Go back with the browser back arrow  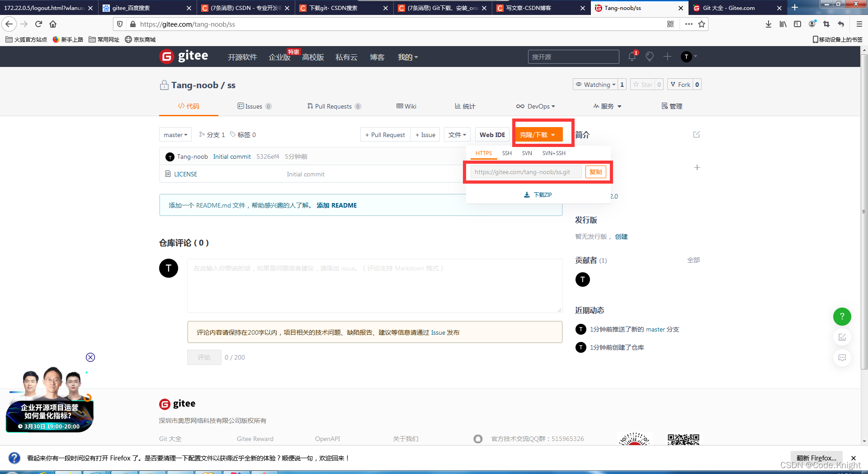tap(9, 24)
